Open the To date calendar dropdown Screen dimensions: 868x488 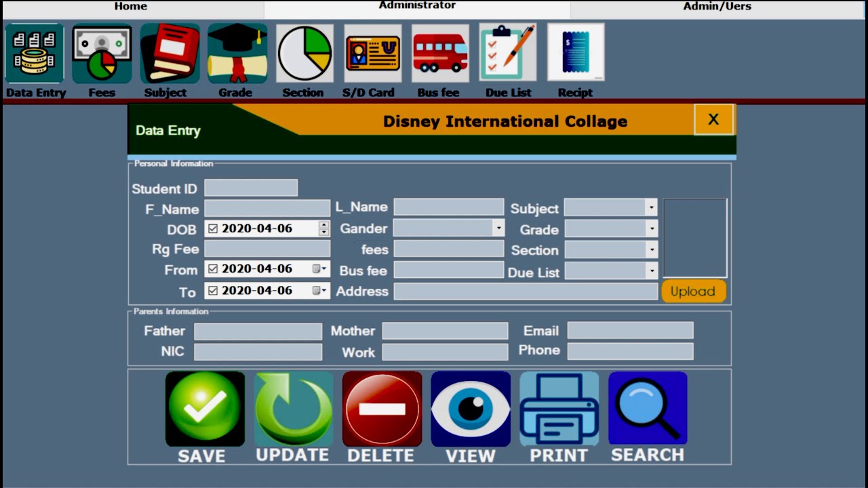point(319,291)
